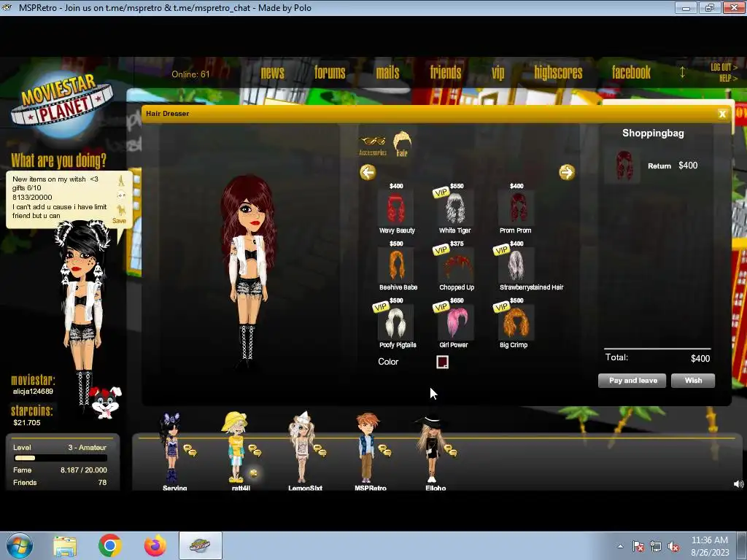Click the starcoins $21.705 amount

point(27,423)
